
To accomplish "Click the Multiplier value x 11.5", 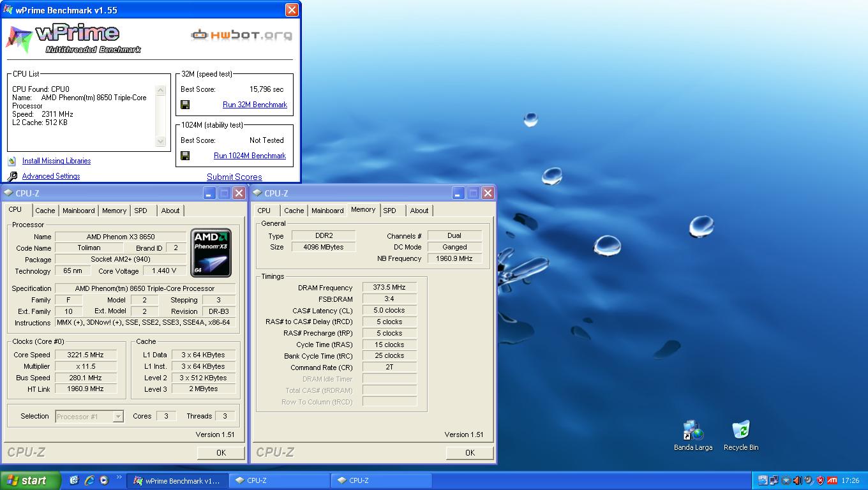I will [86, 366].
